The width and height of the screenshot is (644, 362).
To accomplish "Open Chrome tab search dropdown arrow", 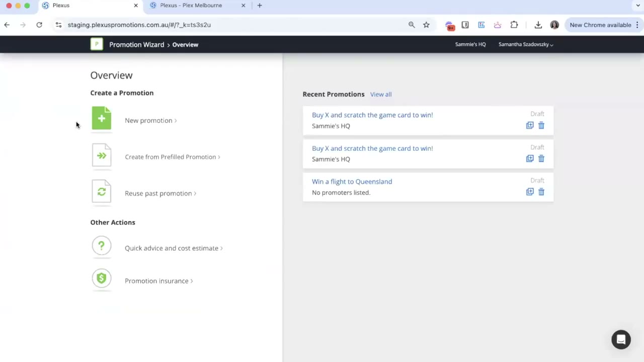I will [x=638, y=6].
